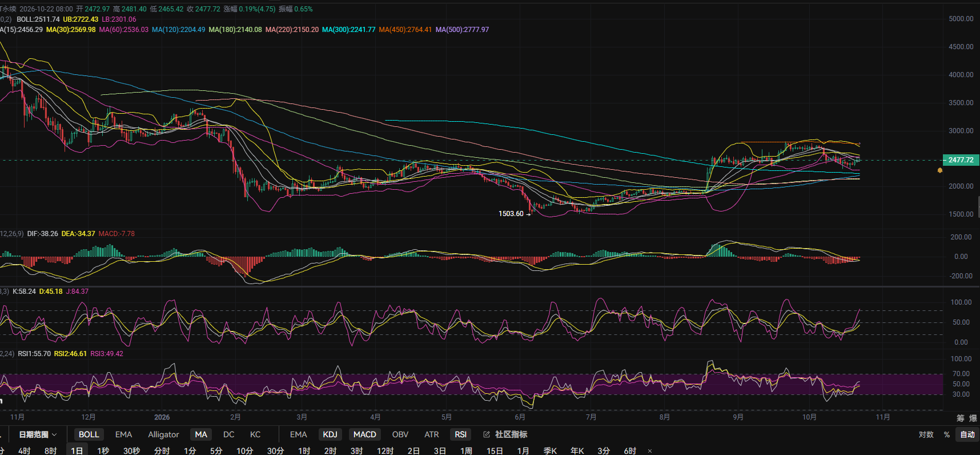Viewport: 980px width, 455px height.
Task: Select the 年K yearly candles
Action: (x=577, y=451)
